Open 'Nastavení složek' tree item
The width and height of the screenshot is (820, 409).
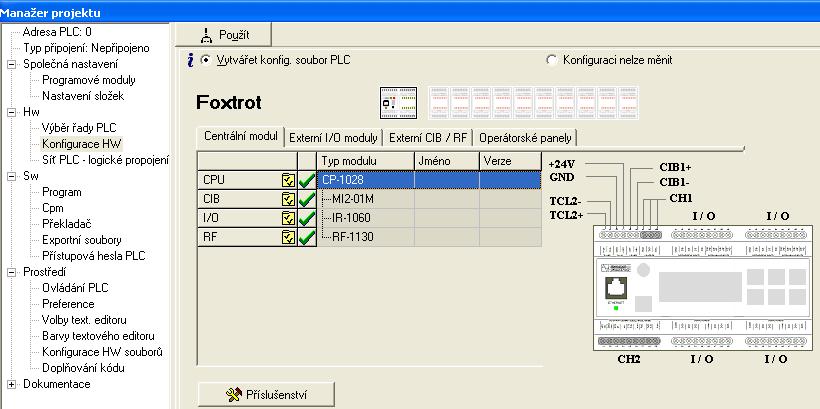point(83,96)
